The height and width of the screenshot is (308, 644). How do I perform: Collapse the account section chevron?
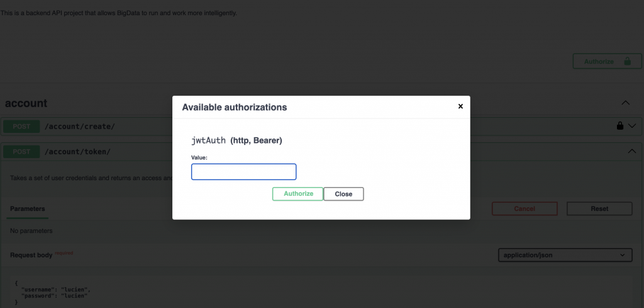[x=626, y=103]
